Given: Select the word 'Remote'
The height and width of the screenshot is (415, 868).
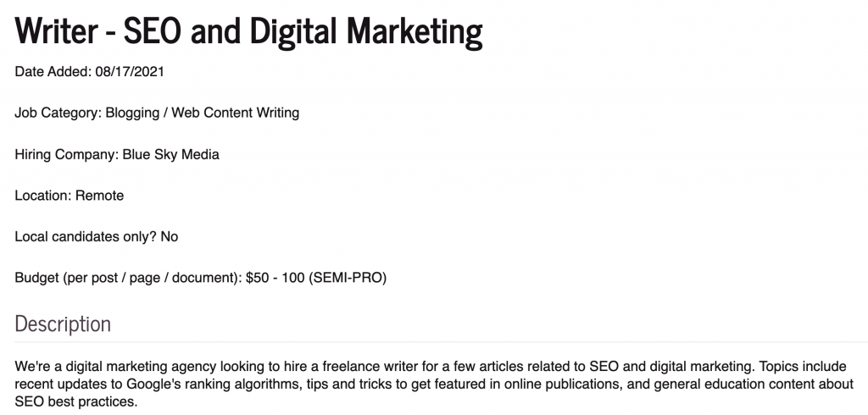Looking at the screenshot, I should coord(100,196).
